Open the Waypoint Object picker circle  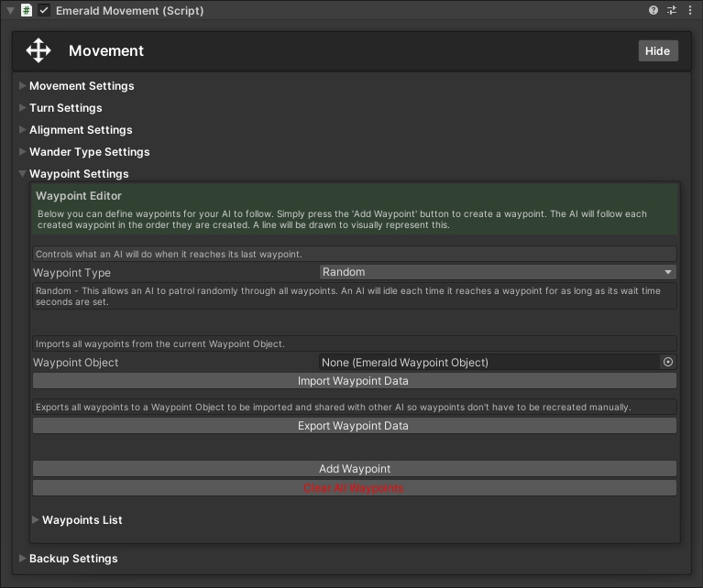click(x=668, y=362)
